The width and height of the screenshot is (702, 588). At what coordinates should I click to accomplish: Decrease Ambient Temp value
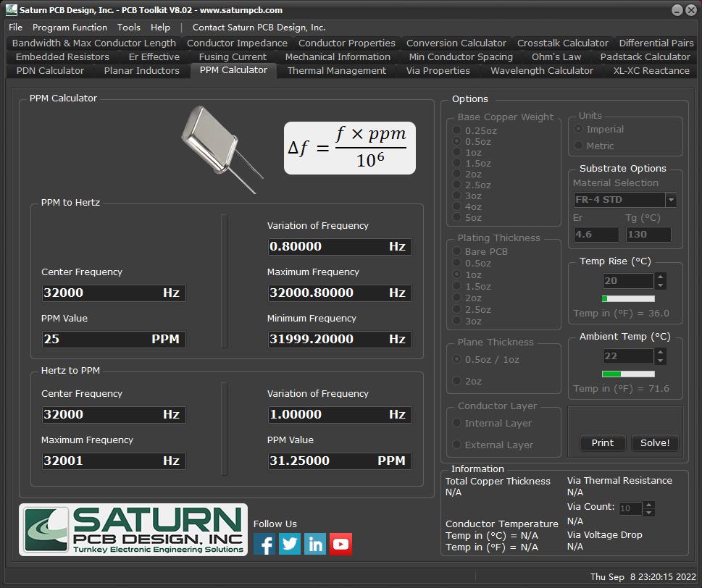(x=660, y=360)
